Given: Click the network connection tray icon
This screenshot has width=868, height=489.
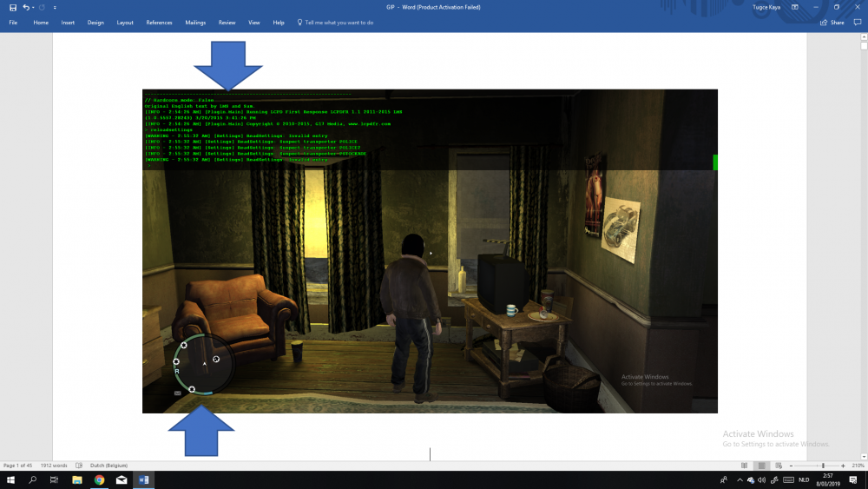Looking at the screenshot, I should pyautogui.click(x=774, y=480).
